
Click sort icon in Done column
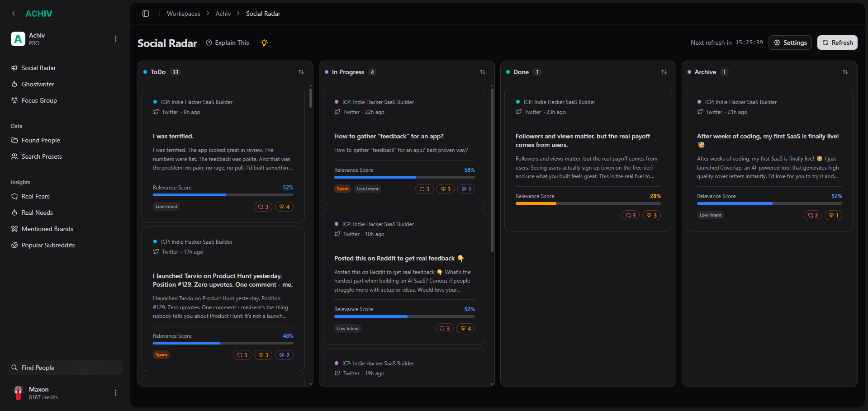664,72
